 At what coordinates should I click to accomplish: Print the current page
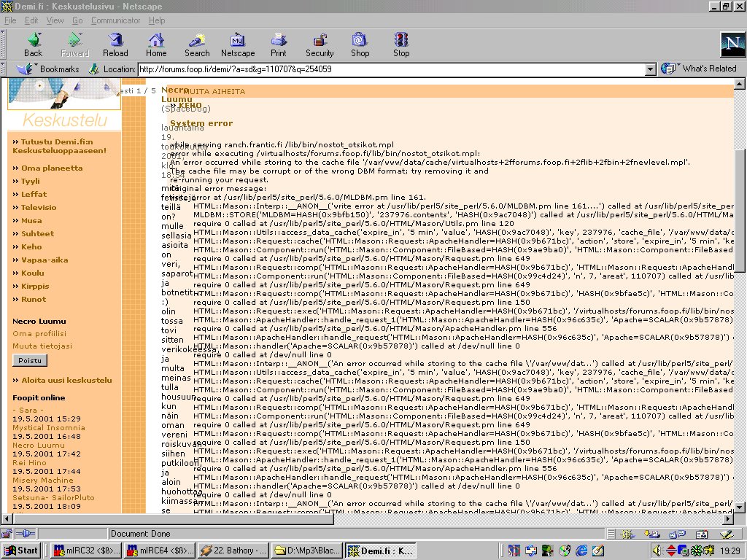[x=279, y=44]
